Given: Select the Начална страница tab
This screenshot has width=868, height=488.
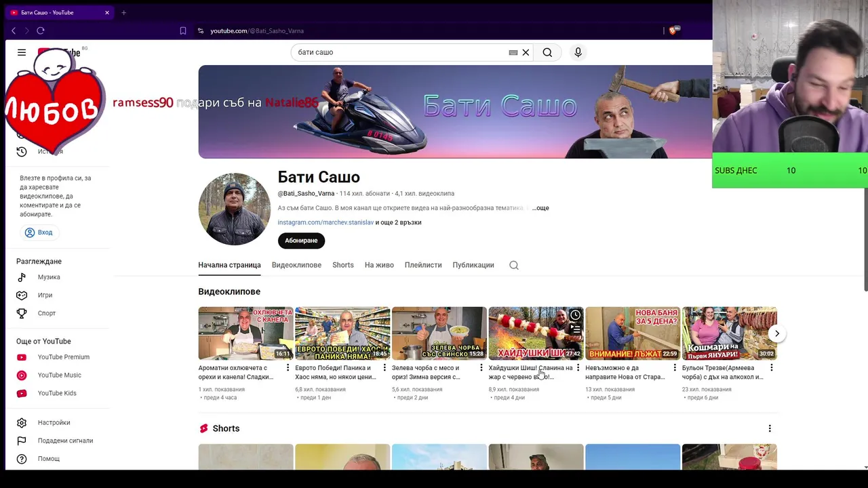Looking at the screenshot, I should click(x=229, y=265).
